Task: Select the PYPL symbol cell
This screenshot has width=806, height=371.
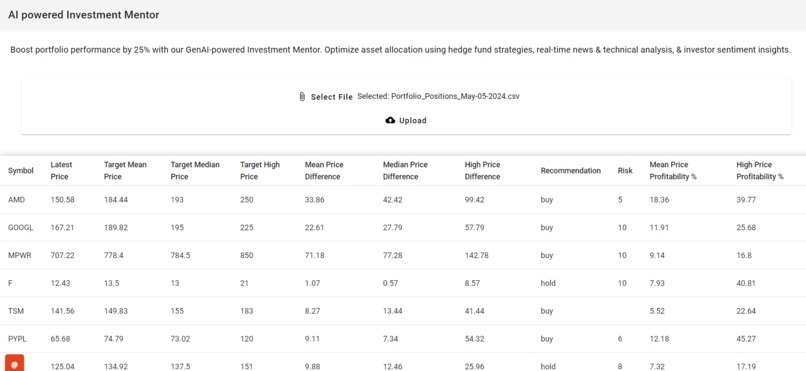Action: tap(17, 339)
